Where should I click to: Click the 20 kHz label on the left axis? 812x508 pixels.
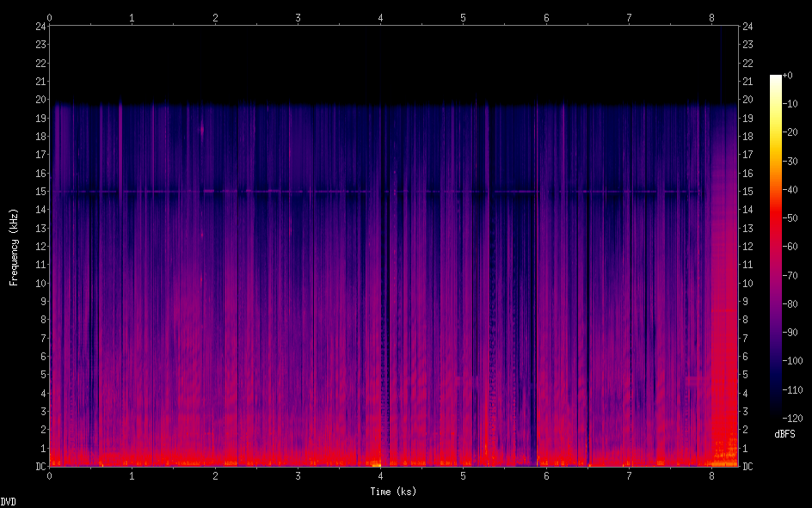40,100
